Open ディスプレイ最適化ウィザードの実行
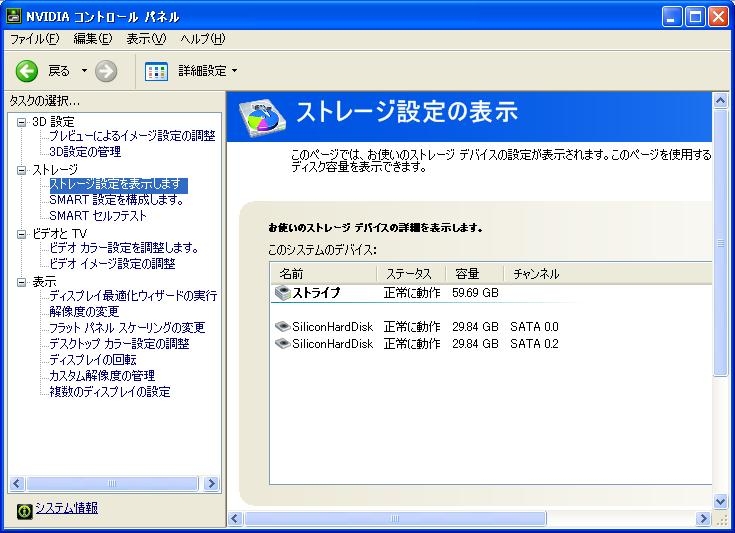Screen dimensions: 735x533 pyautogui.click(x=133, y=296)
